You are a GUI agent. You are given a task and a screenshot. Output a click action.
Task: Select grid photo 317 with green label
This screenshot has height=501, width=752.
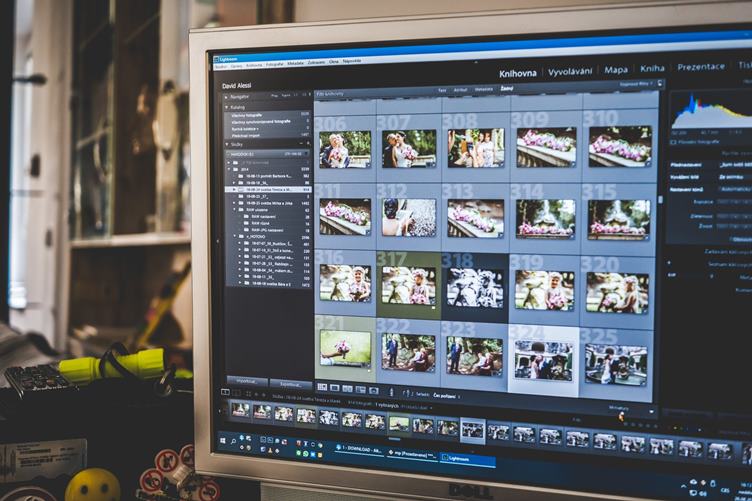(x=409, y=286)
